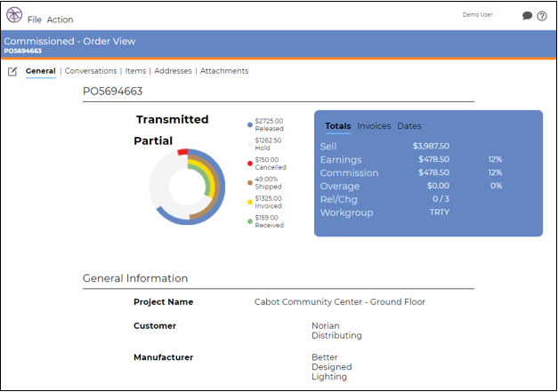The height and width of the screenshot is (392, 558).
Task: Click the Sell value $3,987.50
Action: 431,146
